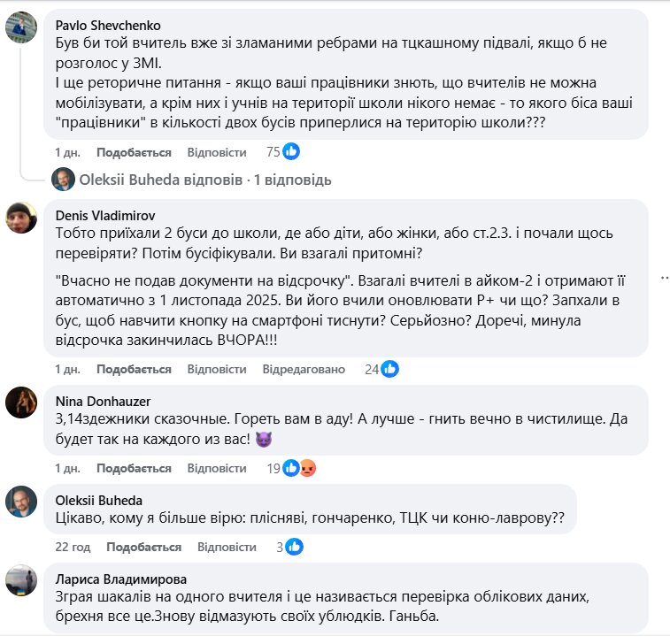This screenshot has height=644, width=670.
Task: Like Oleksii Buheda's comment via Подобається
Action: point(143,547)
